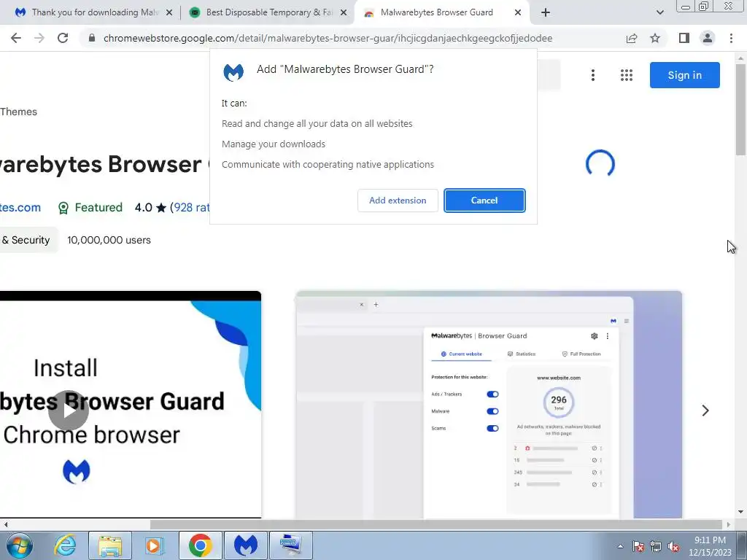This screenshot has width=747, height=560.
Task: Toggle the browser side panel icon
Action: [x=684, y=38]
